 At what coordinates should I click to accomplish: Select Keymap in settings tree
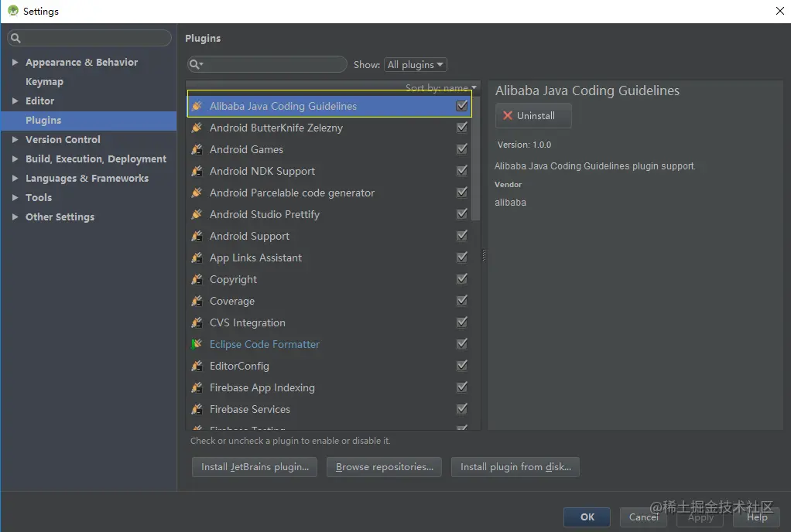click(x=44, y=82)
